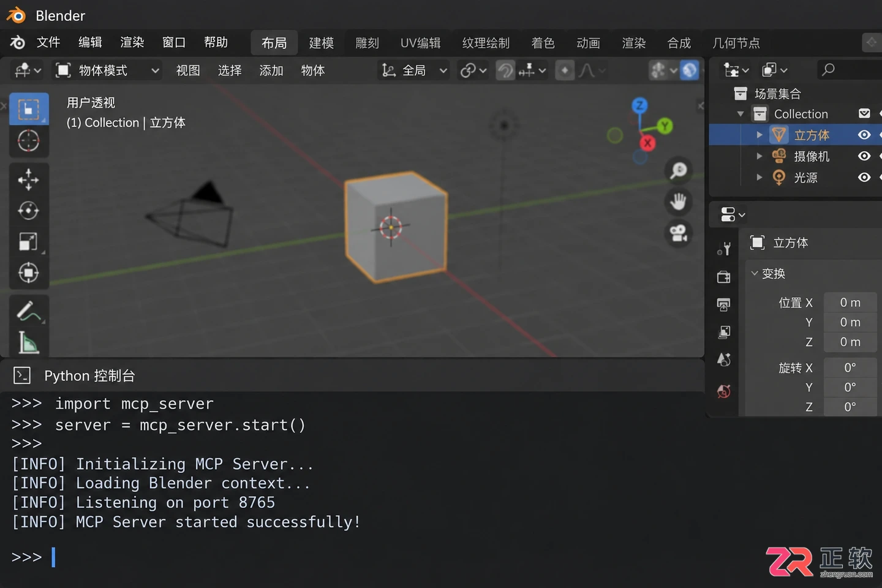Click the 位置 X value field
The height and width of the screenshot is (588, 882).
click(850, 303)
